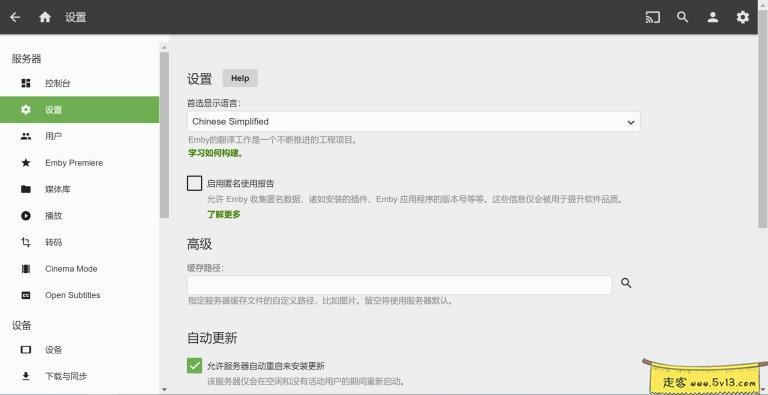768x395 pixels.
Task: Click the film icon beside Cinema Mode
Action: click(x=26, y=269)
